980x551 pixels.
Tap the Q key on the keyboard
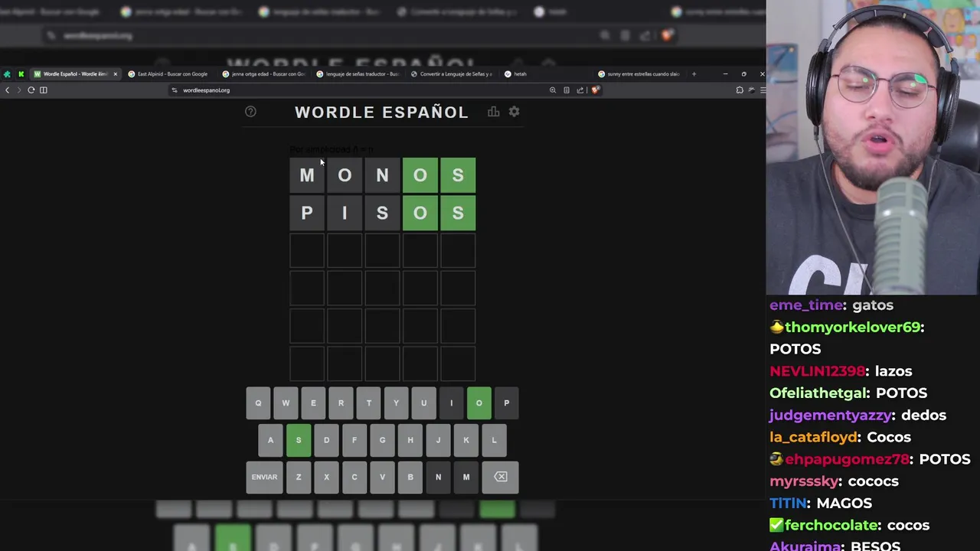coord(258,403)
